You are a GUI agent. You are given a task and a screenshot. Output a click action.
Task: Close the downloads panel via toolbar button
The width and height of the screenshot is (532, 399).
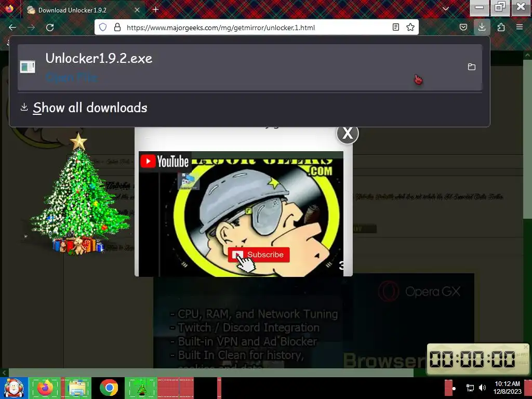coord(482,27)
